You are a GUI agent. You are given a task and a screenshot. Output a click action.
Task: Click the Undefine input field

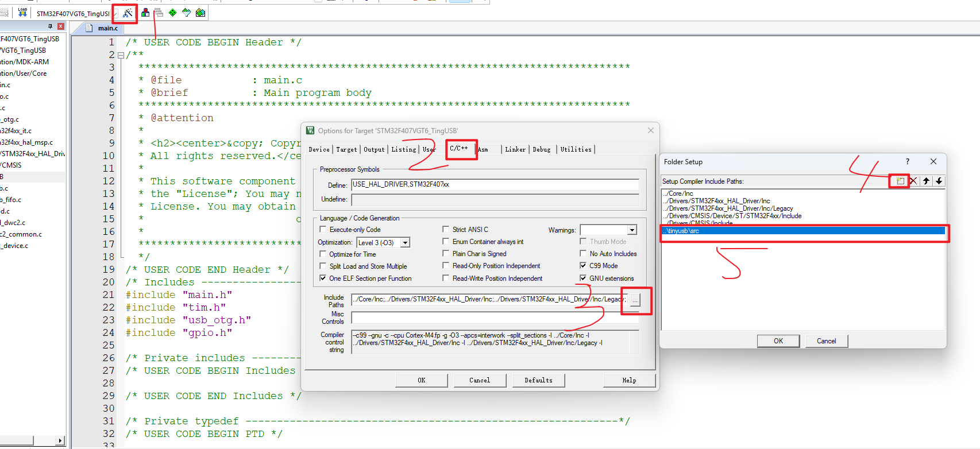click(495, 199)
